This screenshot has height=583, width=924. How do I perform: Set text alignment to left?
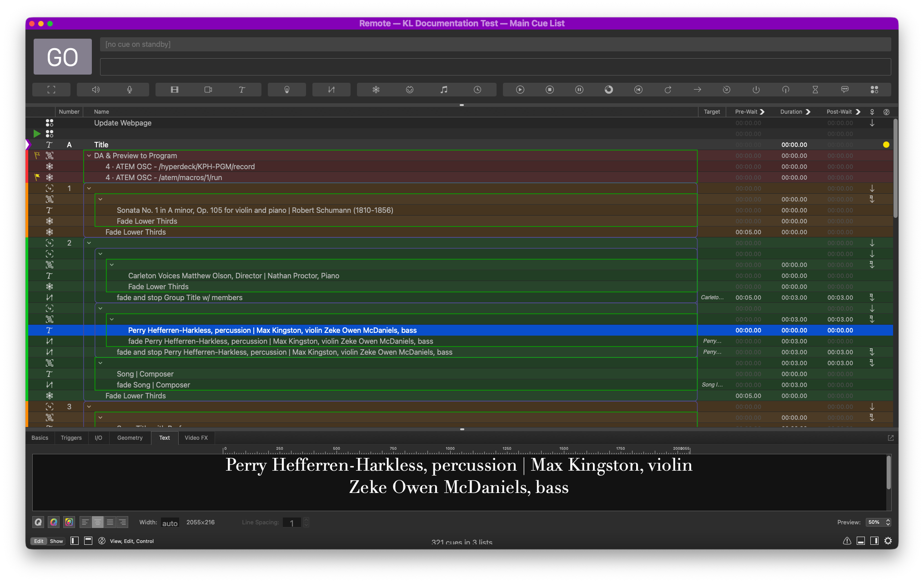[x=85, y=522]
